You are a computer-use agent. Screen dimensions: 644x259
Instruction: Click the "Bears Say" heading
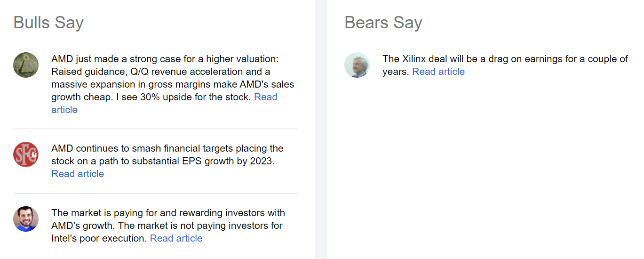[383, 23]
